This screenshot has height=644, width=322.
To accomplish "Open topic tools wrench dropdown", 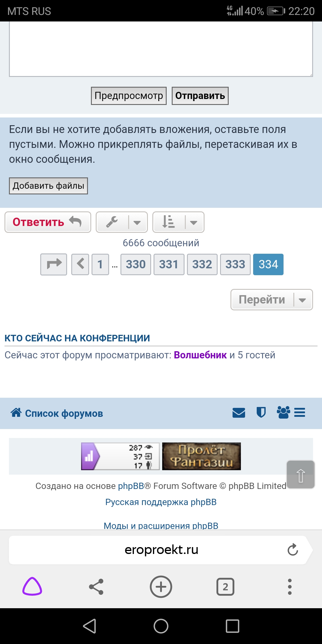I will tap(122, 222).
